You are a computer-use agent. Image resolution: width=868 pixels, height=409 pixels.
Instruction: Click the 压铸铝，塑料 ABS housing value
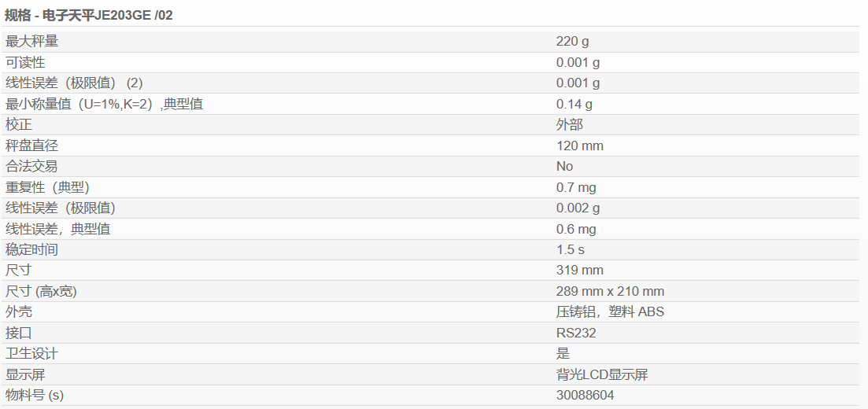point(610,312)
